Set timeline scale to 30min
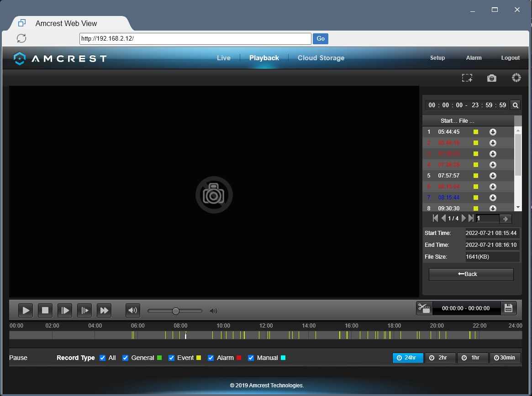This screenshot has width=532, height=396. point(505,358)
